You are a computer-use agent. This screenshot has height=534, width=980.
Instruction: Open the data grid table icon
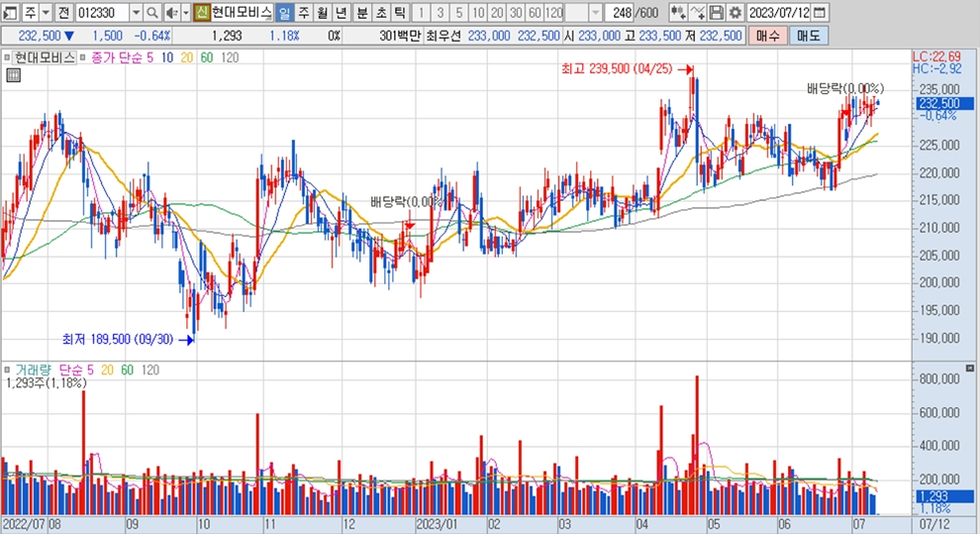tap(13, 75)
